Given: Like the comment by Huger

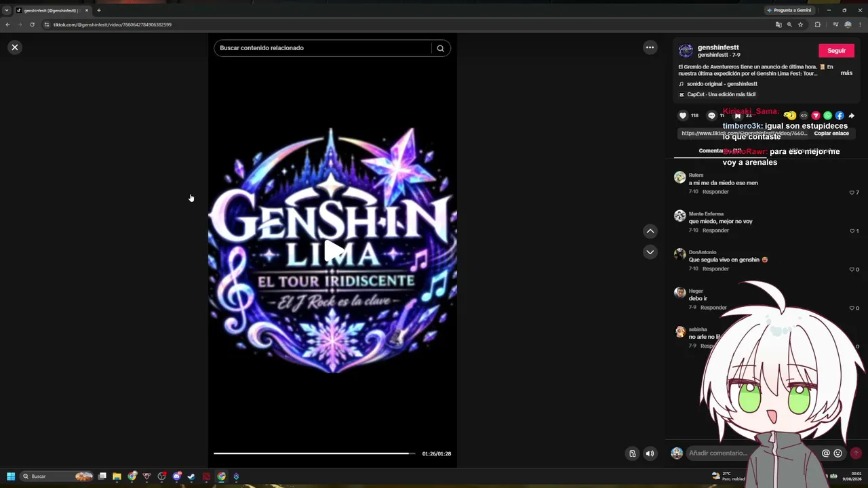Looking at the screenshot, I should [852, 308].
